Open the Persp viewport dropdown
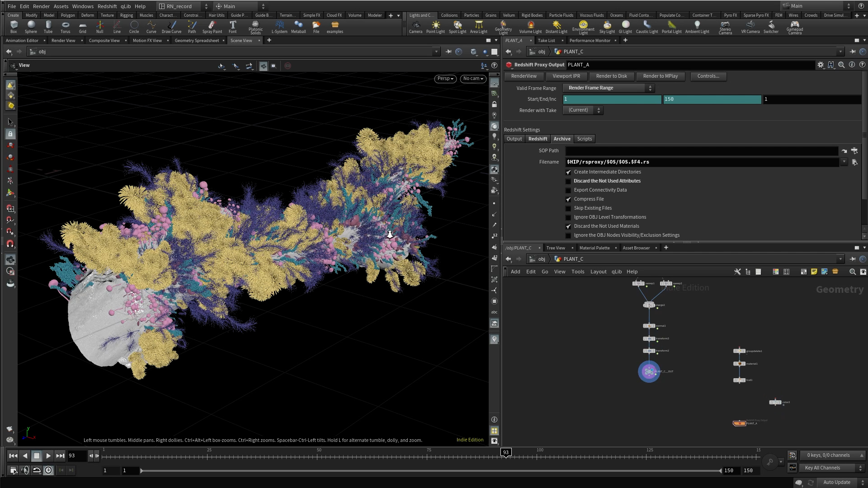868x488 pixels. point(445,79)
